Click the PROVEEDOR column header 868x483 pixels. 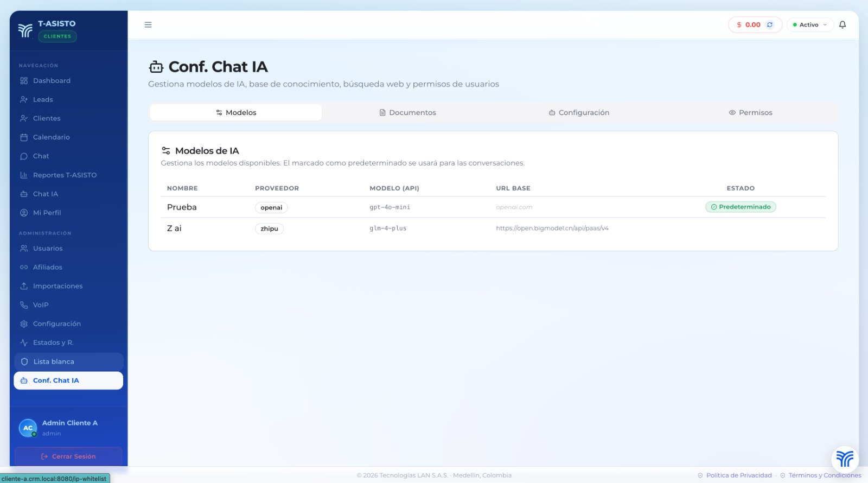(277, 188)
